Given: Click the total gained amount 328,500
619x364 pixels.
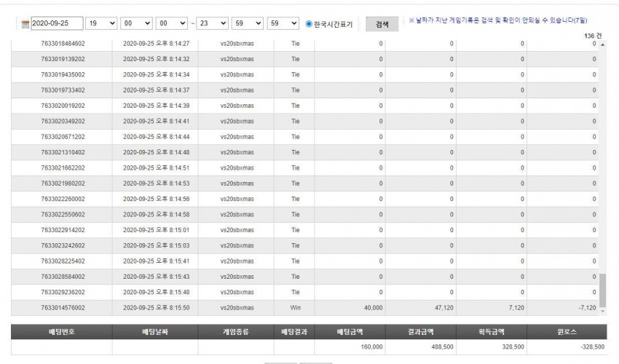Looking at the screenshot, I should (513, 347).
